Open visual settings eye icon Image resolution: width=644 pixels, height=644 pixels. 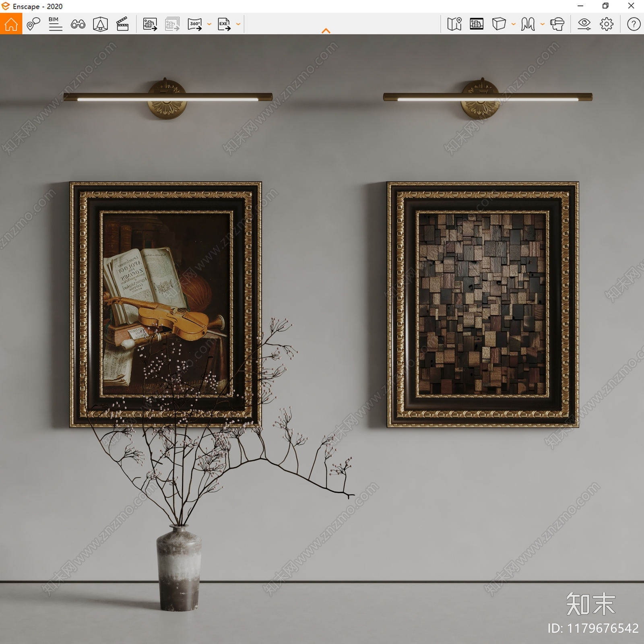[584, 24]
